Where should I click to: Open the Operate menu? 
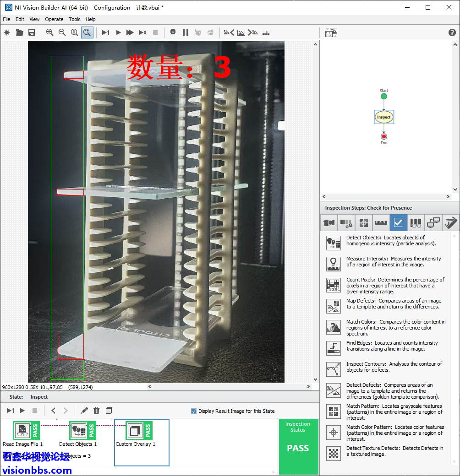coord(54,19)
